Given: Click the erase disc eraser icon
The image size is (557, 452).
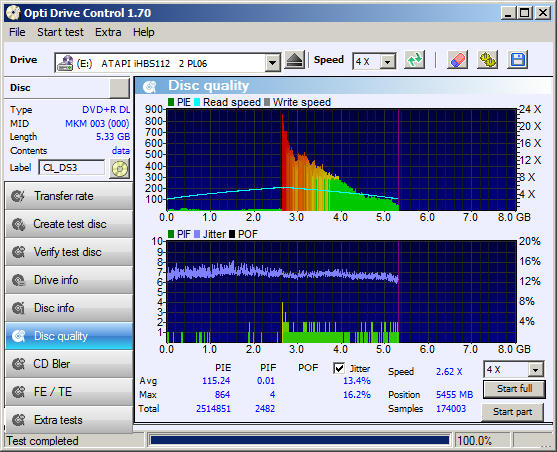Looking at the screenshot, I should coord(457,60).
